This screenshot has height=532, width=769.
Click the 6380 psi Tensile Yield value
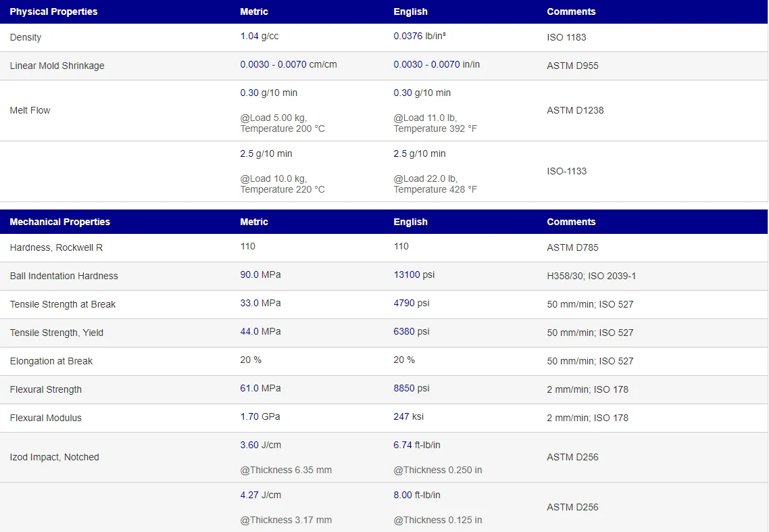[x=411, y=333]
